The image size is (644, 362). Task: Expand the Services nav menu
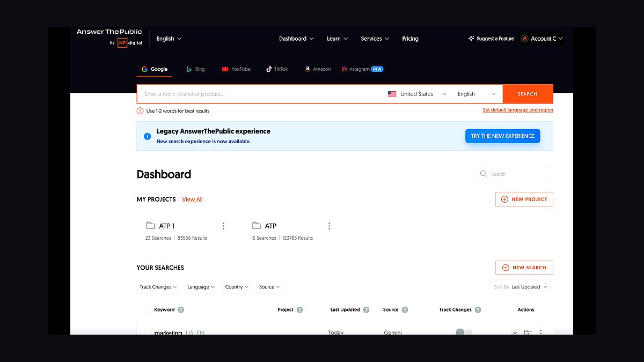375,39
